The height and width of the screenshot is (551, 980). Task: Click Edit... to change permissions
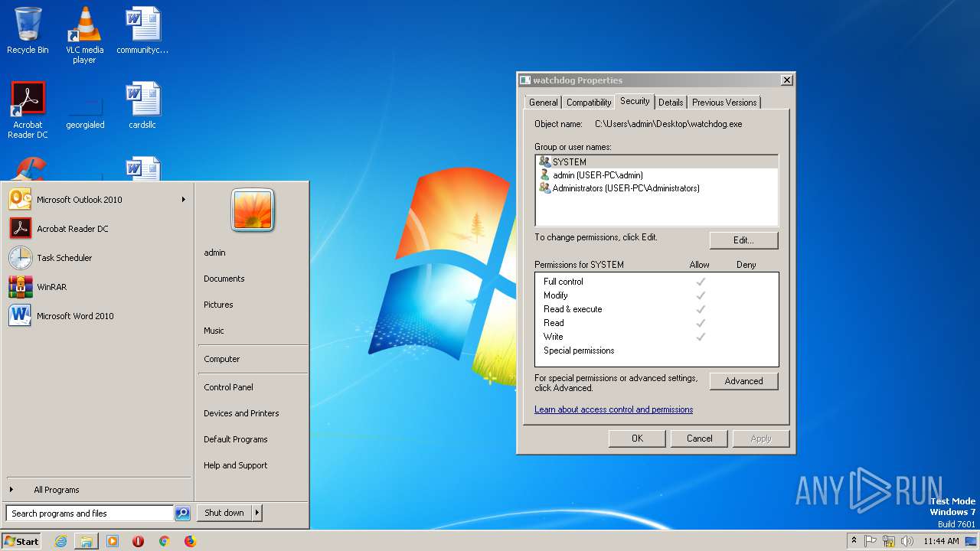pyautogui.click(x=743, y=240)
